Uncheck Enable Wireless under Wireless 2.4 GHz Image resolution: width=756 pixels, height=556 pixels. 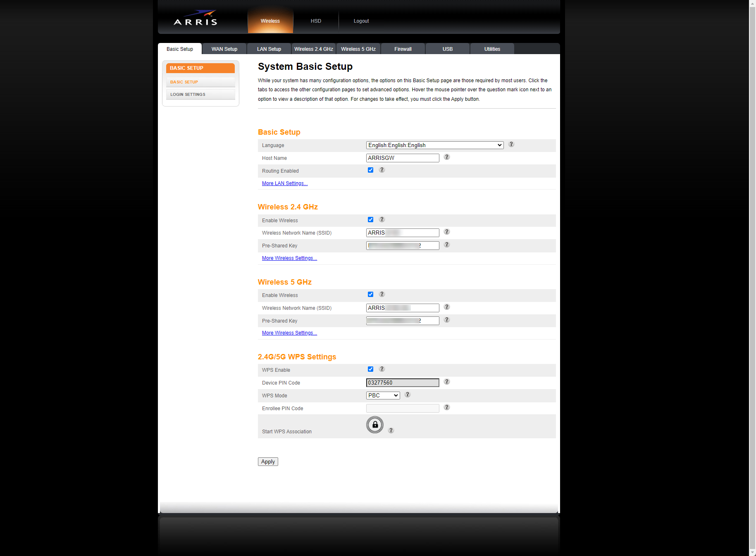click(370, 219)
